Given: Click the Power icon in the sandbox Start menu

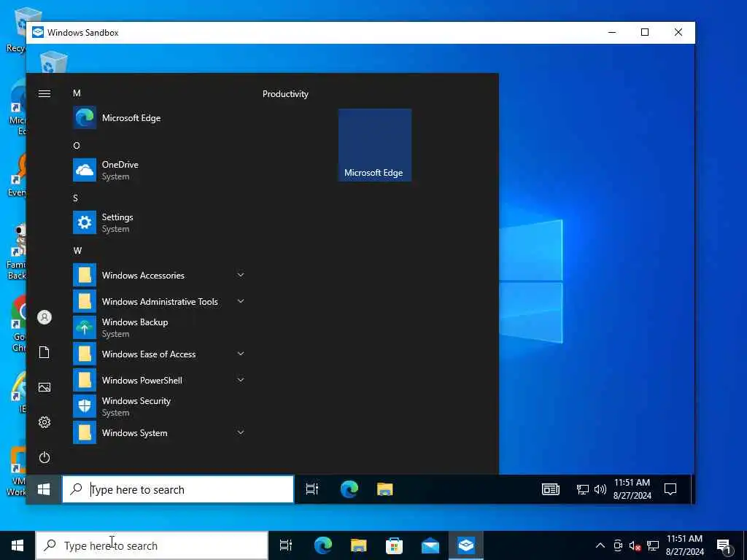Looking at the screenshot, I should pos(44,458).
